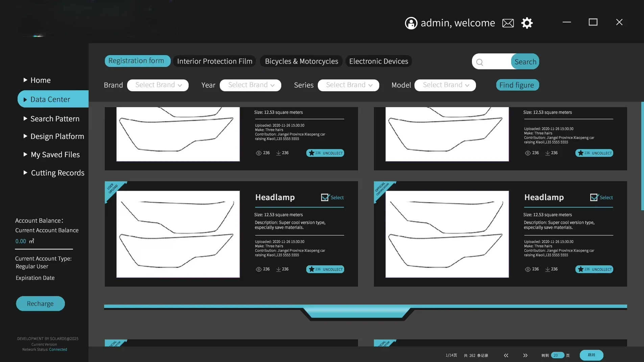Go to next pages with double-right arrow
The width and height of the screenshot is (644, 362).
click(x=525, y=355)
